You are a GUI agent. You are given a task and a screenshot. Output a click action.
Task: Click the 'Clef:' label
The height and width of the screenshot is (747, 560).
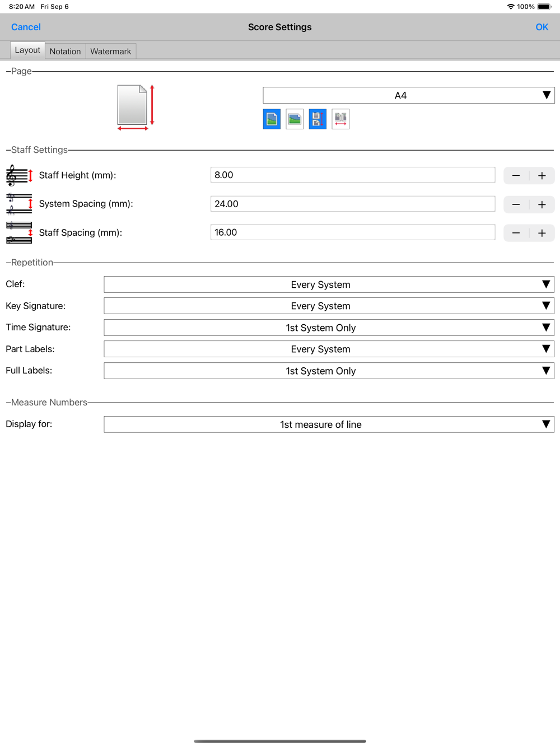(15, 284)
